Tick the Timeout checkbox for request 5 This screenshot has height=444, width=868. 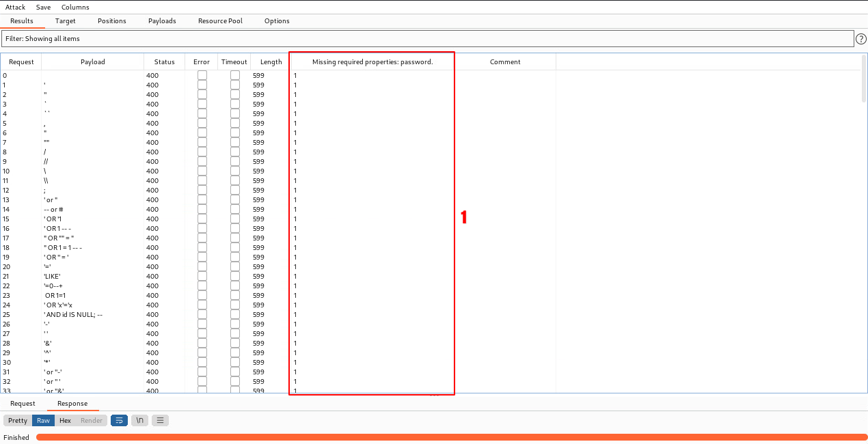pos(234,124)
